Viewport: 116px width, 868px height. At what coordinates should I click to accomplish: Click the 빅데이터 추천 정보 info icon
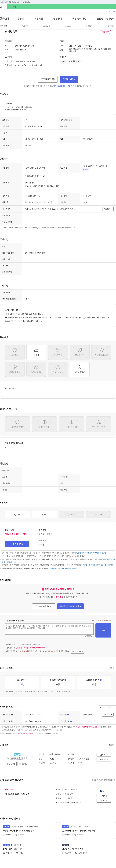19,818
